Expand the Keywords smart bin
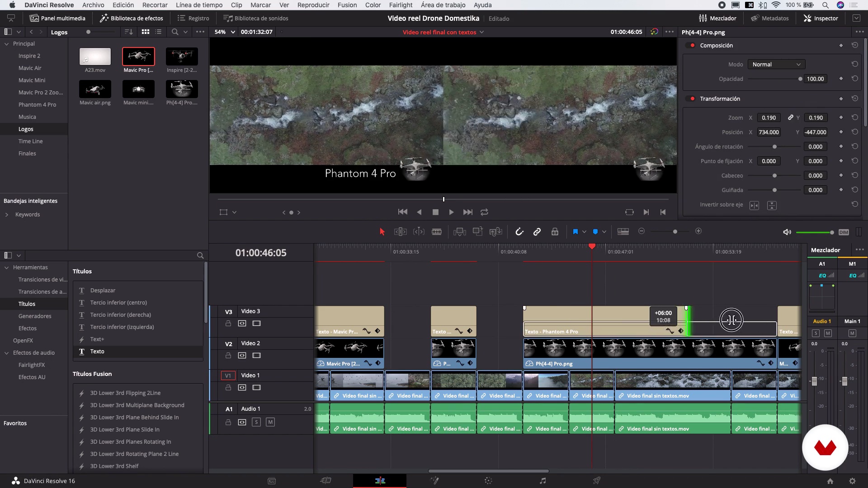This screenshot has height=488, width=868. click(x=7, y=215)
